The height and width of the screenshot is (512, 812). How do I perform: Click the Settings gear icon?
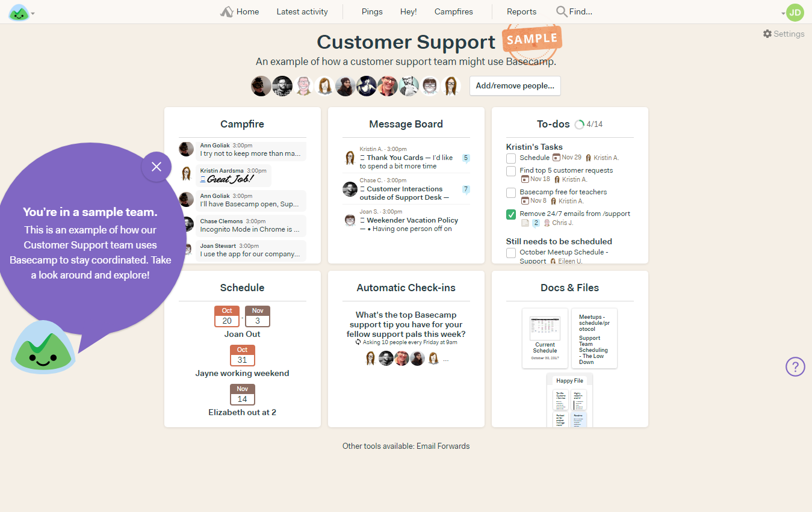click(767, 34)
